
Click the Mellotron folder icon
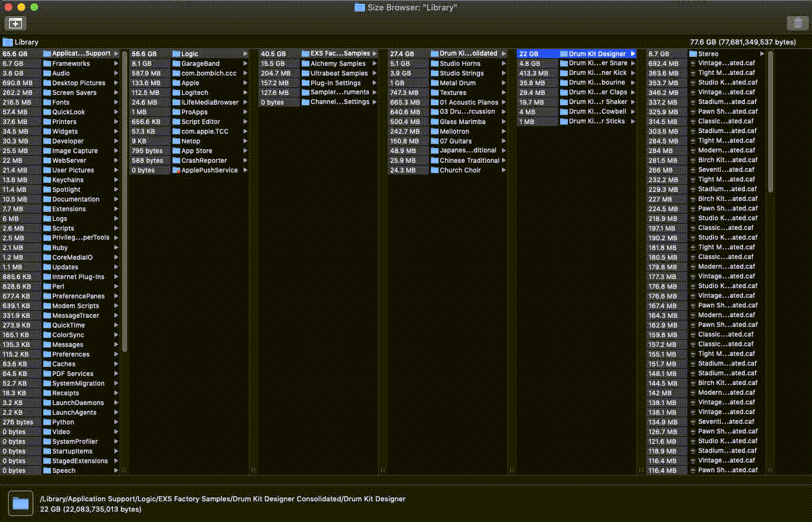click(435, 131)
